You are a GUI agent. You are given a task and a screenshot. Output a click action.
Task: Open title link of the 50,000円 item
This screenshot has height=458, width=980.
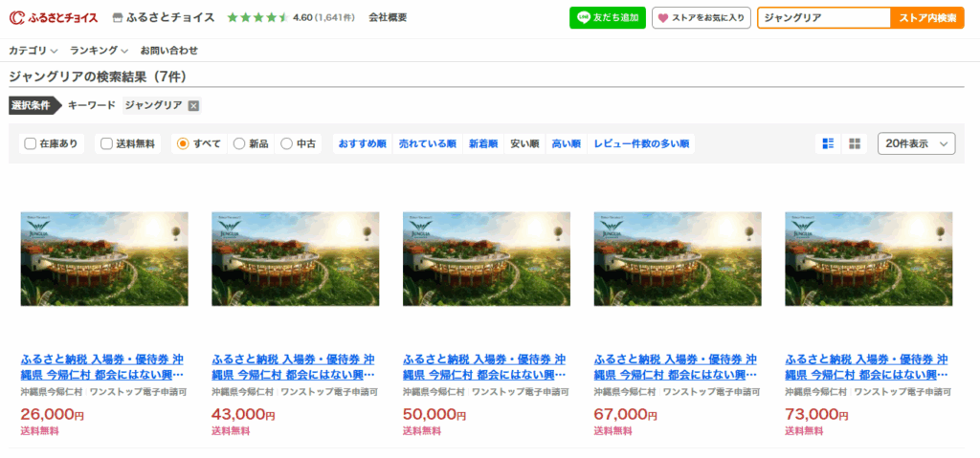pyautogui.click(x=485, y=367)
